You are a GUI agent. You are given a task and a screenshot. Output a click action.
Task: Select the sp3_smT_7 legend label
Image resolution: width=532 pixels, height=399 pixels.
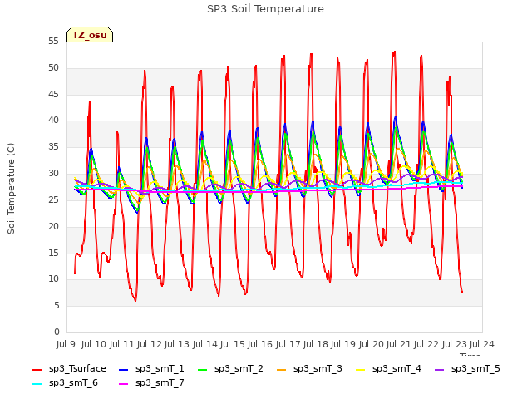click(160, 383)
